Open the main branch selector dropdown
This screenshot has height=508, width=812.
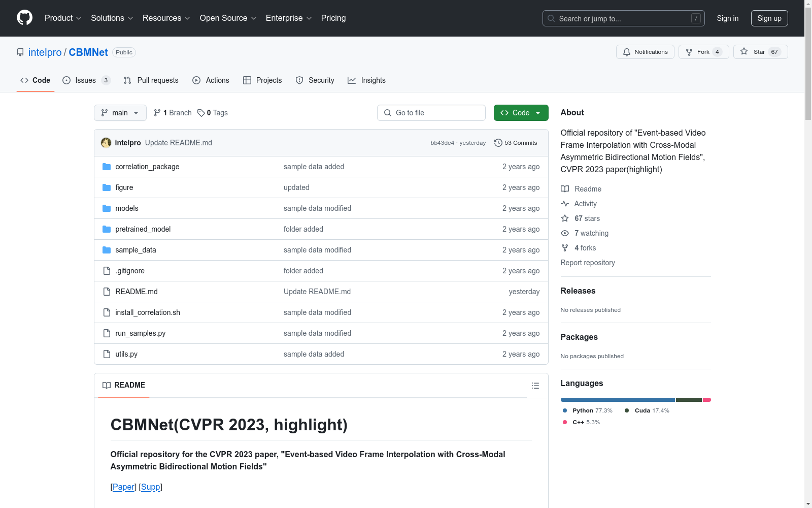(120, 113)
